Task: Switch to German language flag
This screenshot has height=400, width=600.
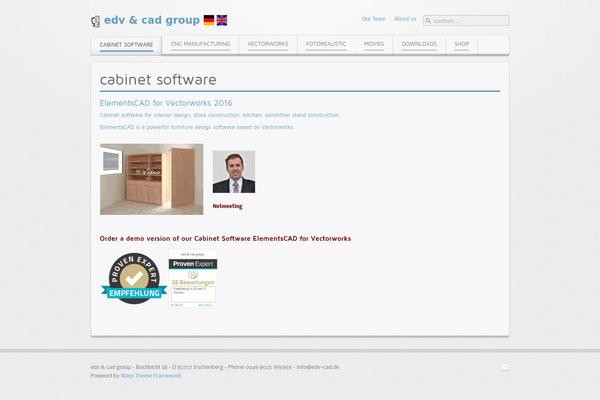Action: click(209, 20)
